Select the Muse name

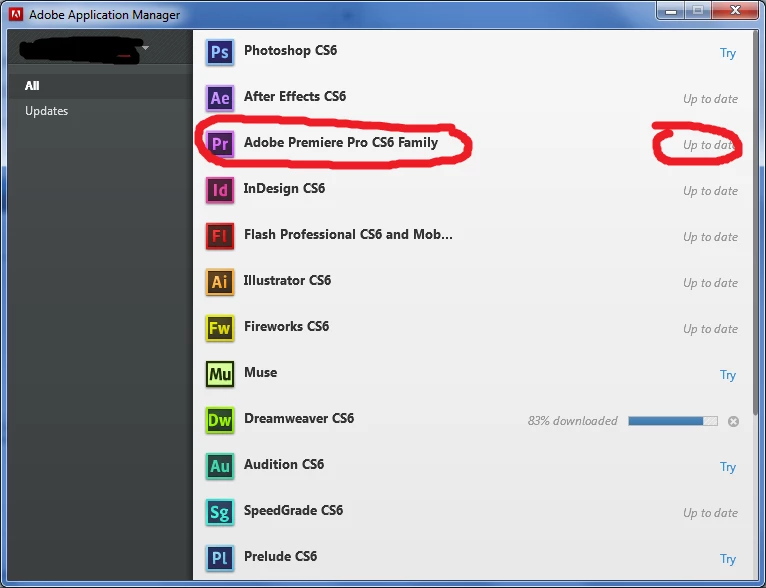[x=260, y=372]
